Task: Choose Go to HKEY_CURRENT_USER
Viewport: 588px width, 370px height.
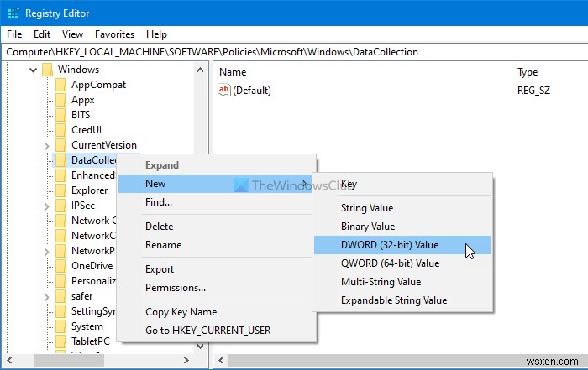Action: (217, 331)
